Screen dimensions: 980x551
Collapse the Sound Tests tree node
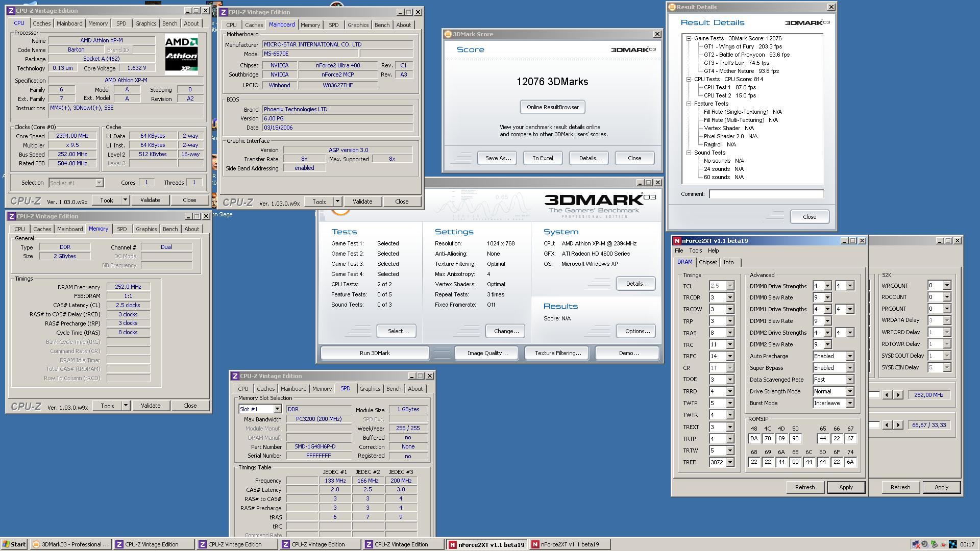[689, 153]
